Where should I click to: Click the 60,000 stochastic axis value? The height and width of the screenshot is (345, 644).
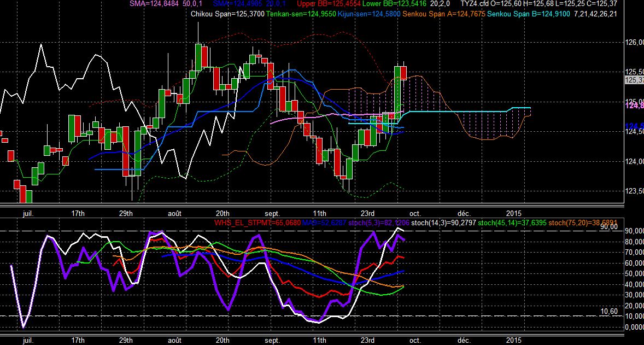(635, 263)
